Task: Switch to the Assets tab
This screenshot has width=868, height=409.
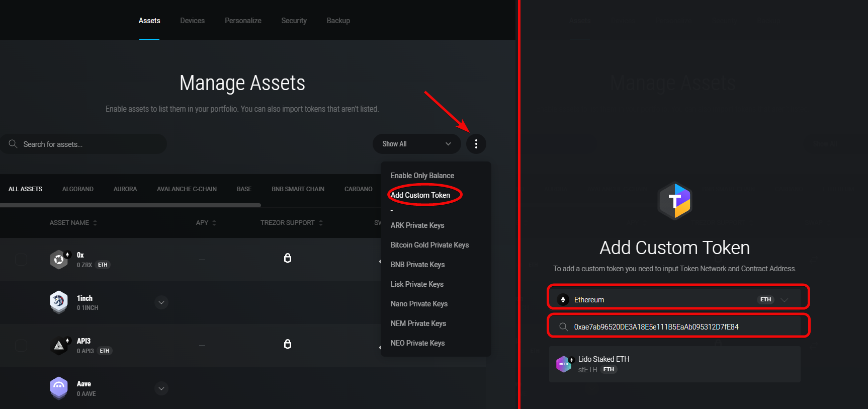Action: 149,21
